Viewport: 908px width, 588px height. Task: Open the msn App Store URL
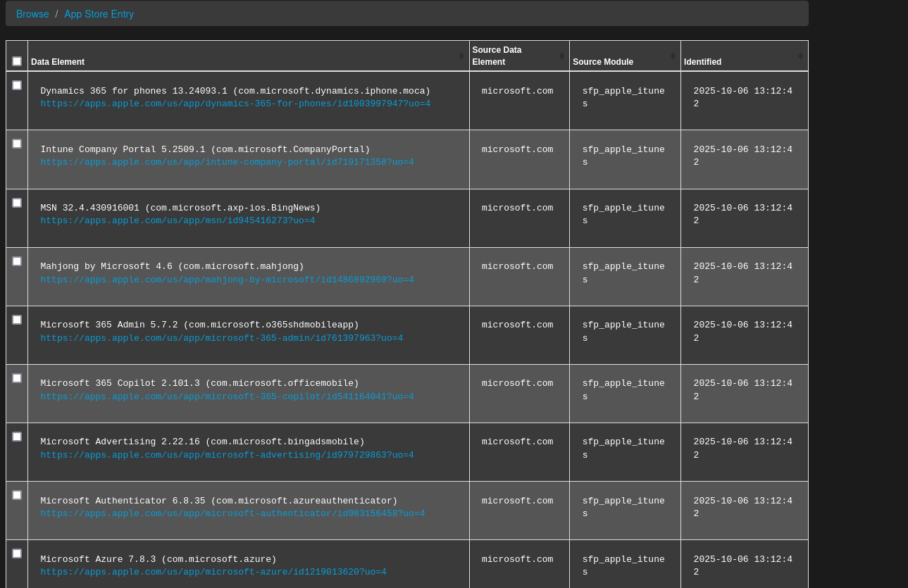(178, 221)
